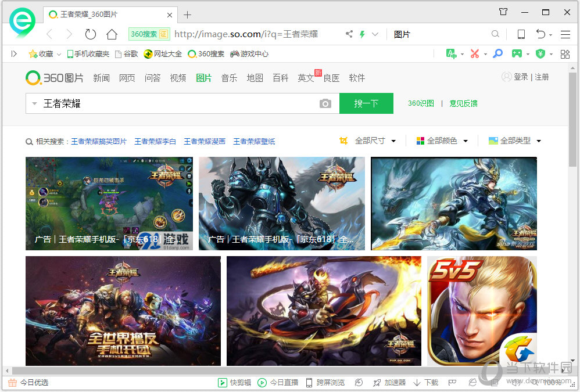580x392 pixels.
Task: Open the translate tool on the toolbar
Action: point(450,53)
